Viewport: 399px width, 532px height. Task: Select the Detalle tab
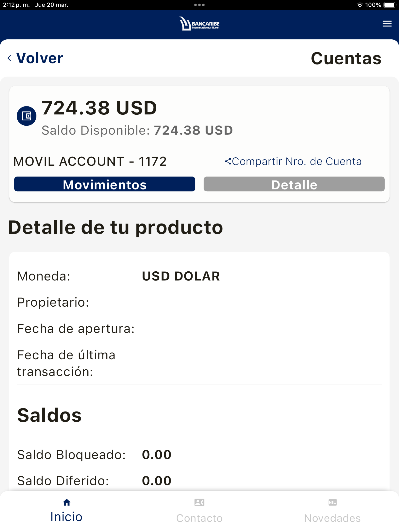click(294, 184)
